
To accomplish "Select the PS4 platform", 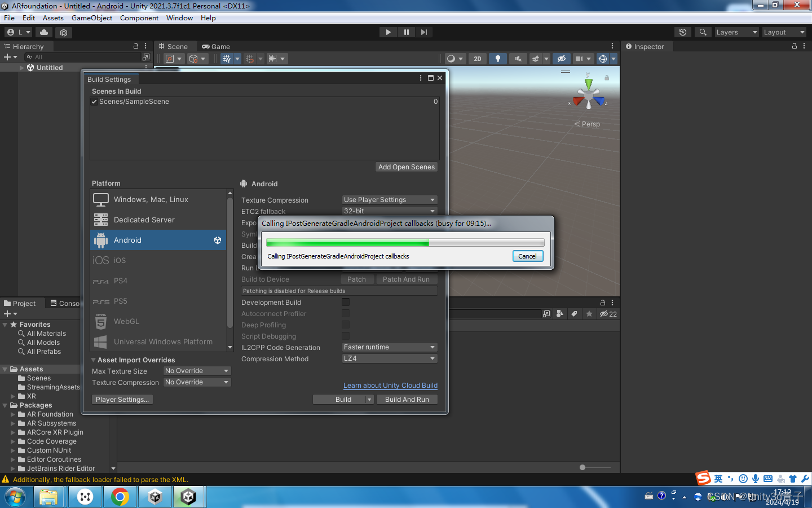I will click(x=158, y=281).
